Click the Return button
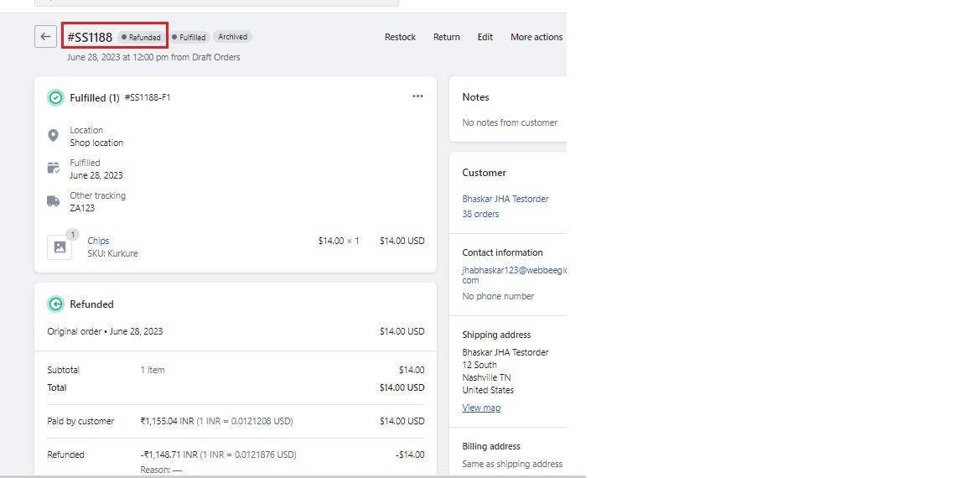Viewport: 980px width, 478px height. coord(446,37)
